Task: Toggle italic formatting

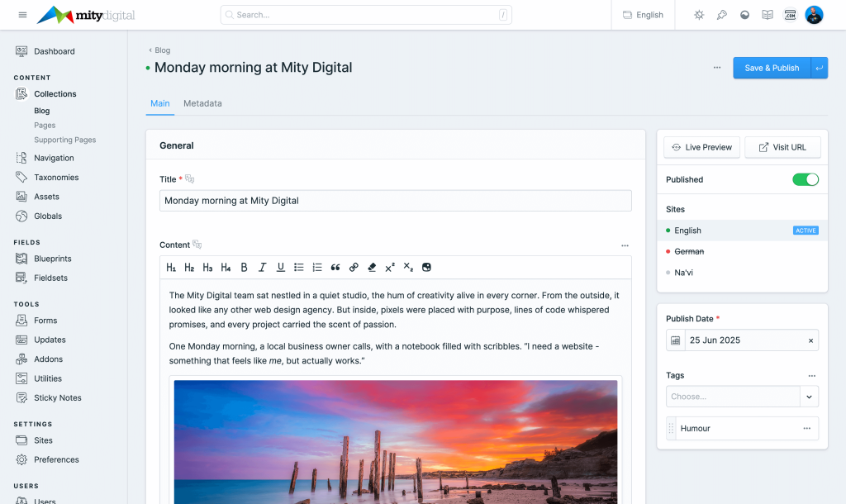Action: [x=262, y=267]
